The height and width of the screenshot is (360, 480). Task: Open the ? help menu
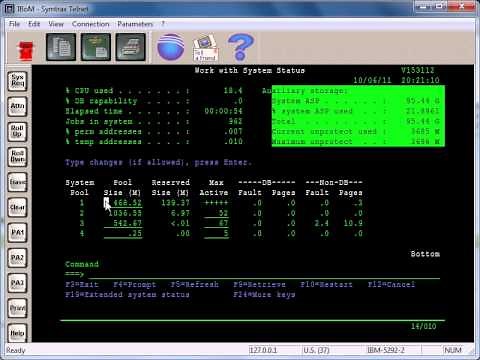[163, 24]
